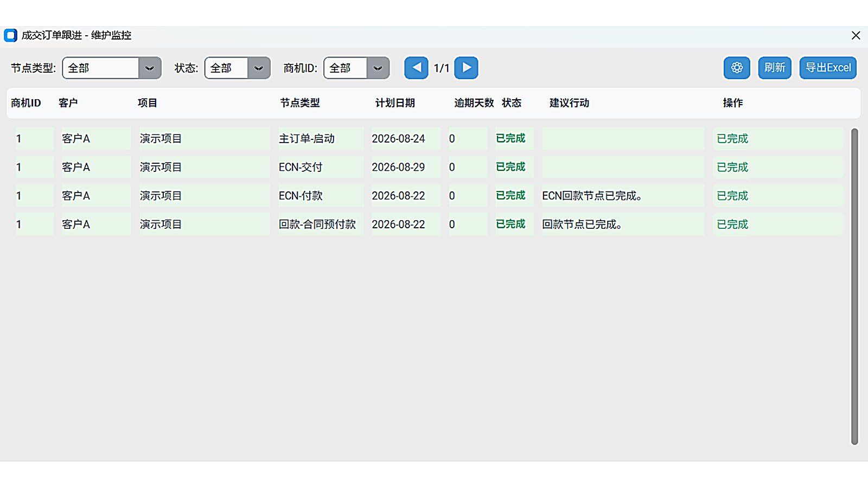The image size is (868, 488).
Task: Open the settings gear button
Action: click(x=737, y=68)
